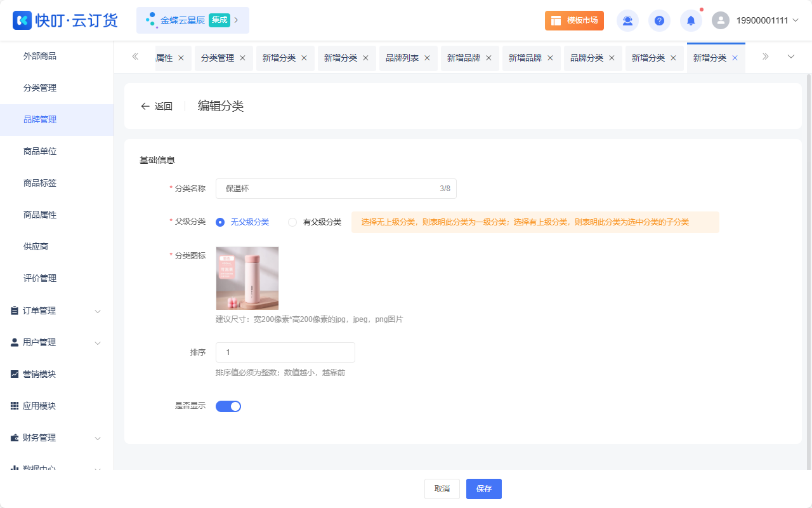The width and height of the screenshot is (812, 508).
Task: Select the 有父级分类 radio button
Action: 292,222
